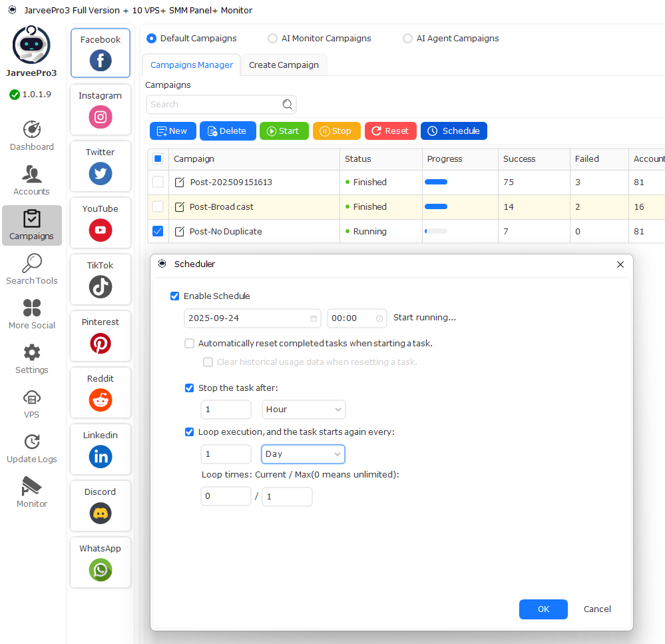The width and height of the screenshot is (665, 644).
Task: Select the Linkedin platform
Action: (x=101, y=450)
